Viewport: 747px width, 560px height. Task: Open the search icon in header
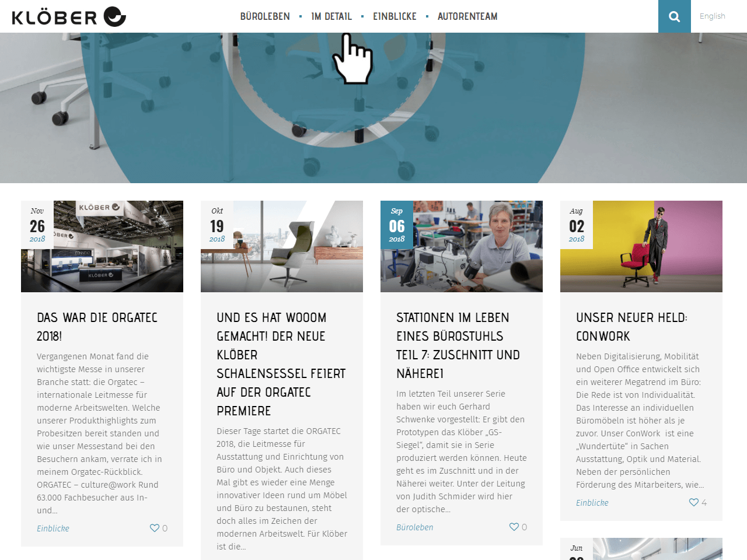(674, 16)
